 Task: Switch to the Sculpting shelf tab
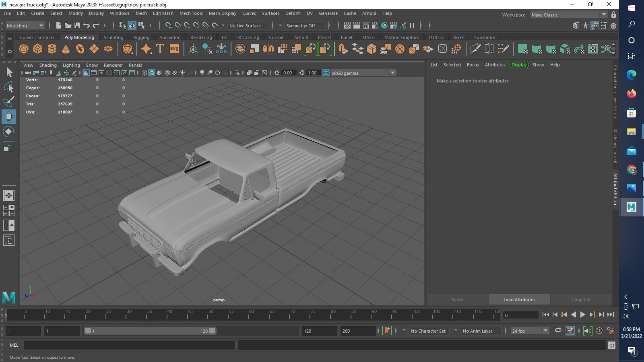click(114, 37)
